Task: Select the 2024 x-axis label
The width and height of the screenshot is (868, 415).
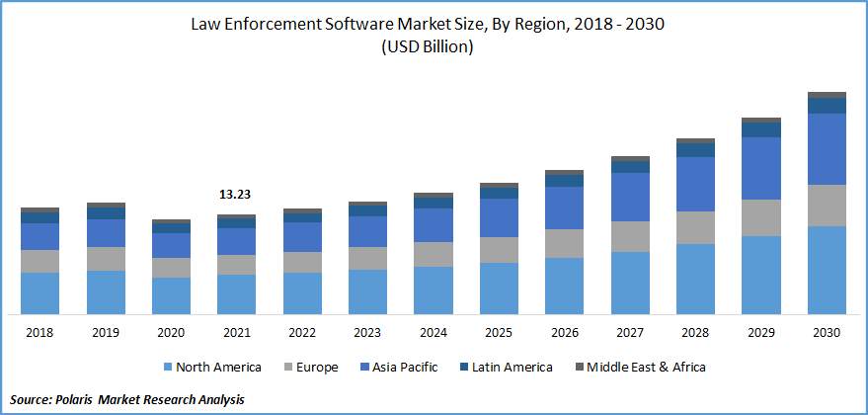Action: (x=433, y=333)
